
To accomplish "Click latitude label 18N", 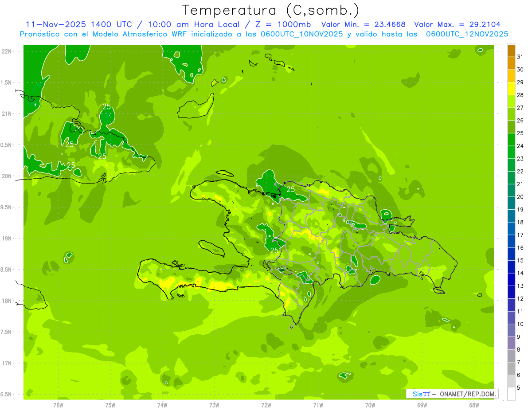I will [x=7, y=301].
